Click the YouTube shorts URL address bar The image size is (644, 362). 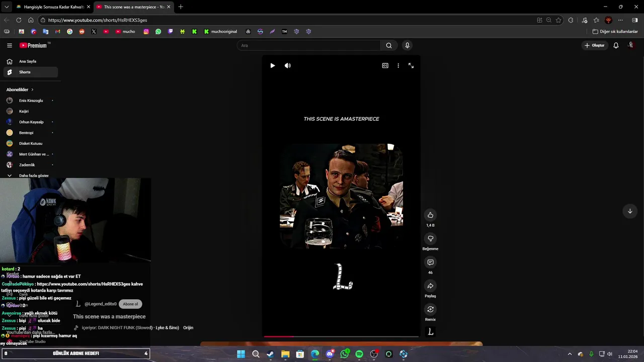coord(287,20)
